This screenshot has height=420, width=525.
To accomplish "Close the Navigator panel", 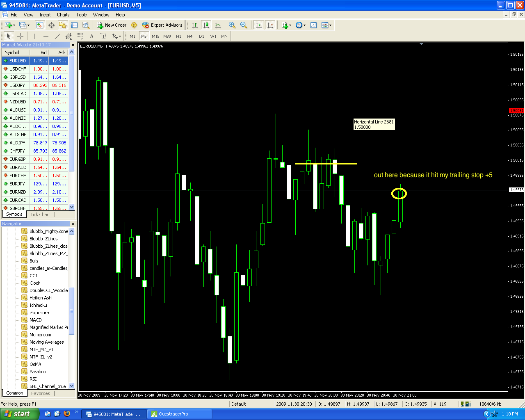I will pos(73,224).
